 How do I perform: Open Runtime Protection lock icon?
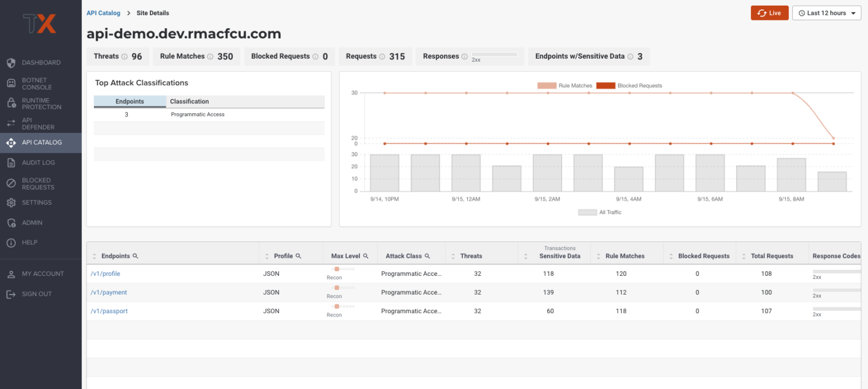[11, 103]
